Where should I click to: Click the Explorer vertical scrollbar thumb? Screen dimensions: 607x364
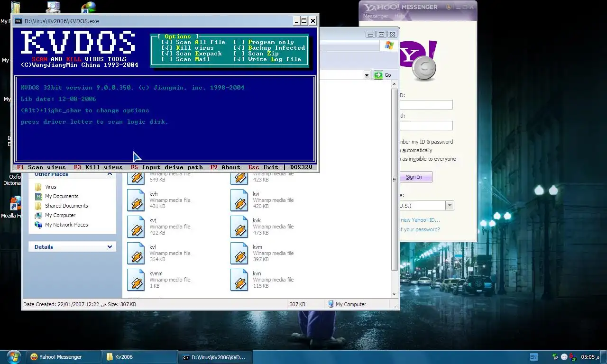394,179
